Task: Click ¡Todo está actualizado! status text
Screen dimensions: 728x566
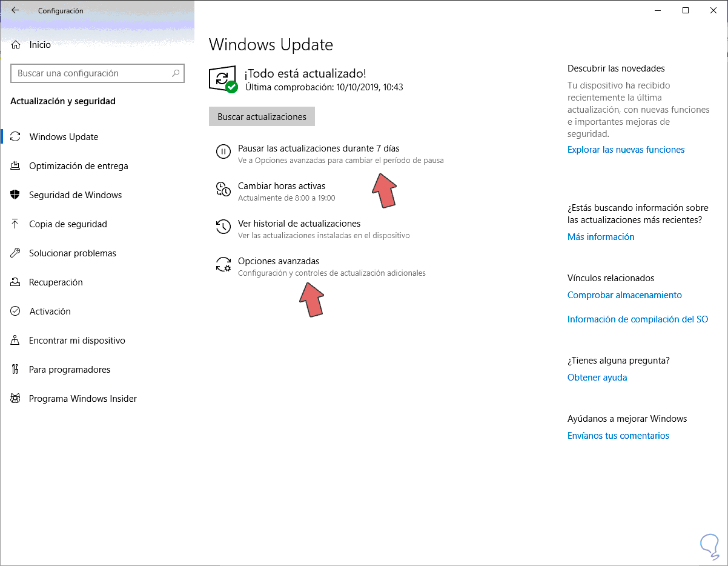Action: pyautogui.click(x=305, y=73)
